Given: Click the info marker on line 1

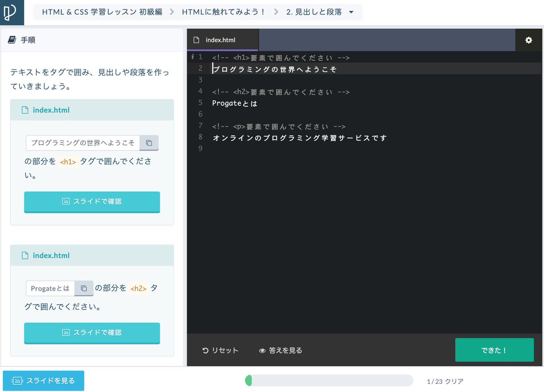Looking at the screenshot, I should tap(192, 57).
